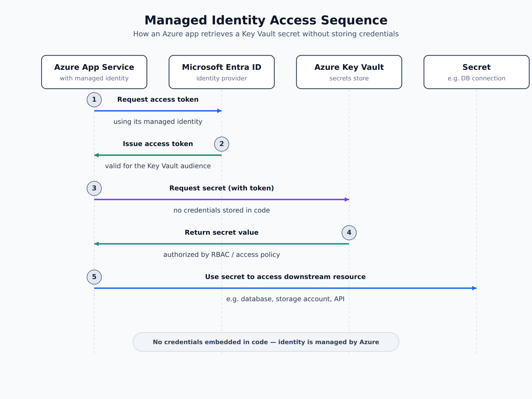The height and width of the screenshot is (399, 532).
Task: Click the 'e.g. database, storage account, API' note
Action: coord(285,299)
